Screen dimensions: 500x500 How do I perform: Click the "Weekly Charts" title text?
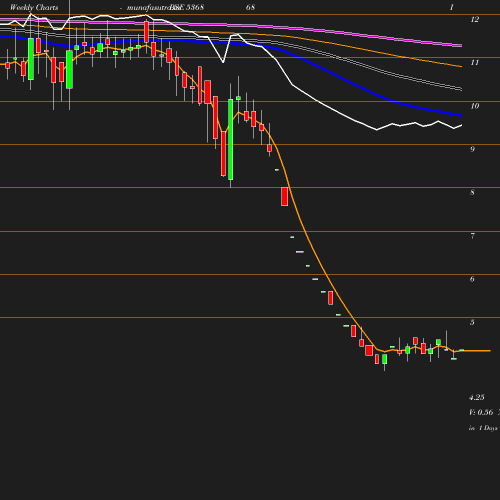34,7
